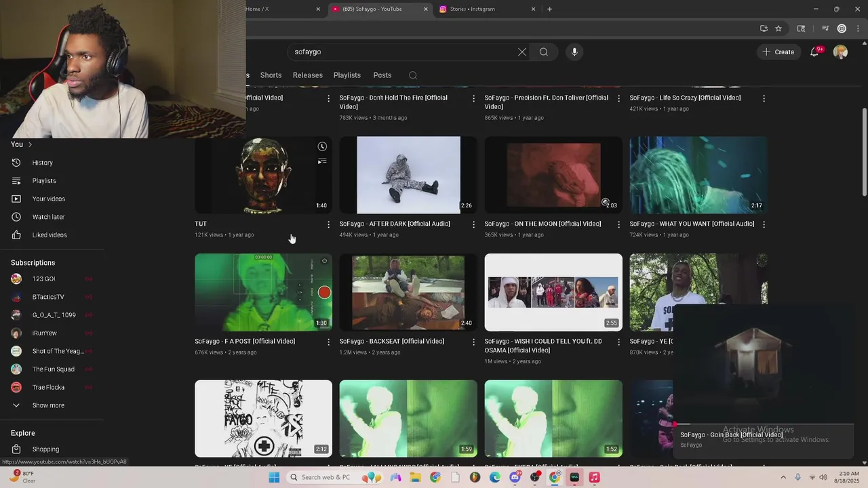The image size is (868, 488).
Task: Open options for WISH I COULD TELL YOU video
Action: (x=618, y=342)
